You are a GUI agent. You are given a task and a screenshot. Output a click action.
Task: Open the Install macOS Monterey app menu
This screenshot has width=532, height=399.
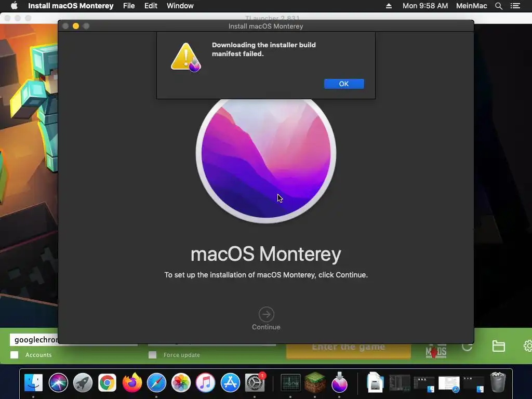[x=71, y=6]
